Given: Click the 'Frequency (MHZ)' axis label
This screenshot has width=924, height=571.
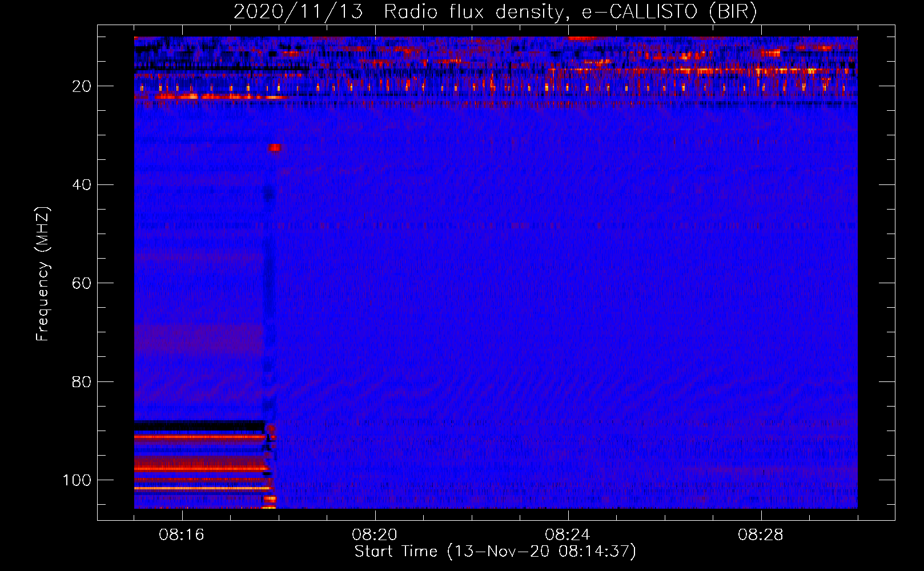Looking at the screenshot, I should (x=43, y=274).
